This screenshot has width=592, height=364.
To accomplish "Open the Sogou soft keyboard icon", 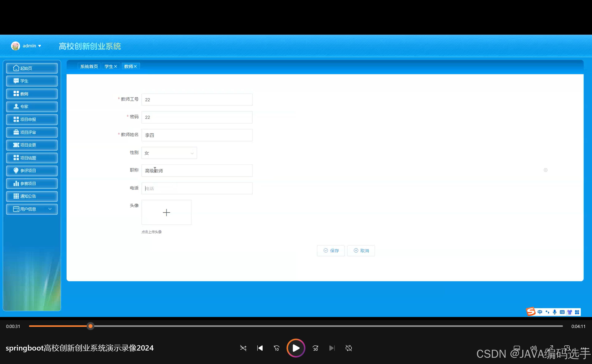I will pyautogui.click(x=562, y=312).
